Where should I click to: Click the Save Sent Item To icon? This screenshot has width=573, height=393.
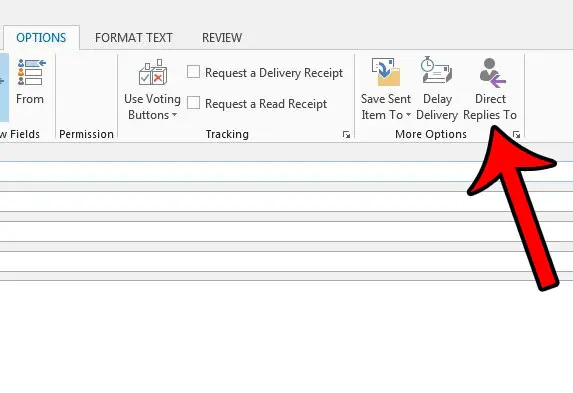pyautogui.click(x=386, y=71)
